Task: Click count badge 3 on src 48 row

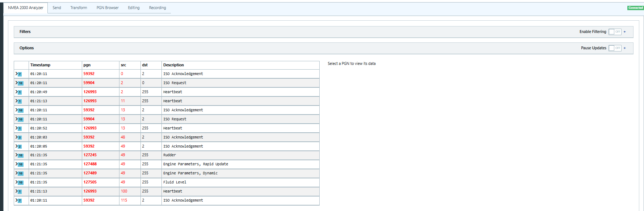Action: point(20,137)
